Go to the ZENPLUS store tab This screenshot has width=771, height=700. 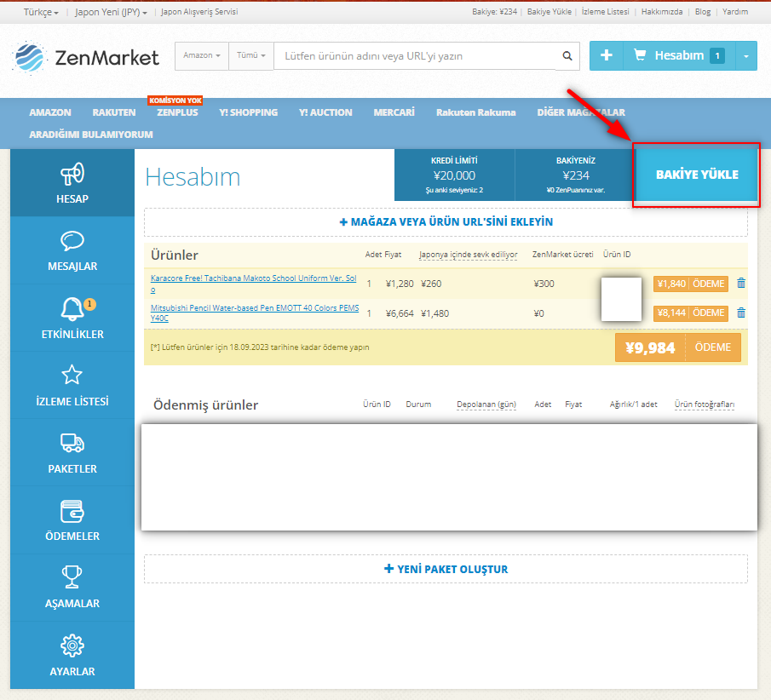tap(177, 112)
